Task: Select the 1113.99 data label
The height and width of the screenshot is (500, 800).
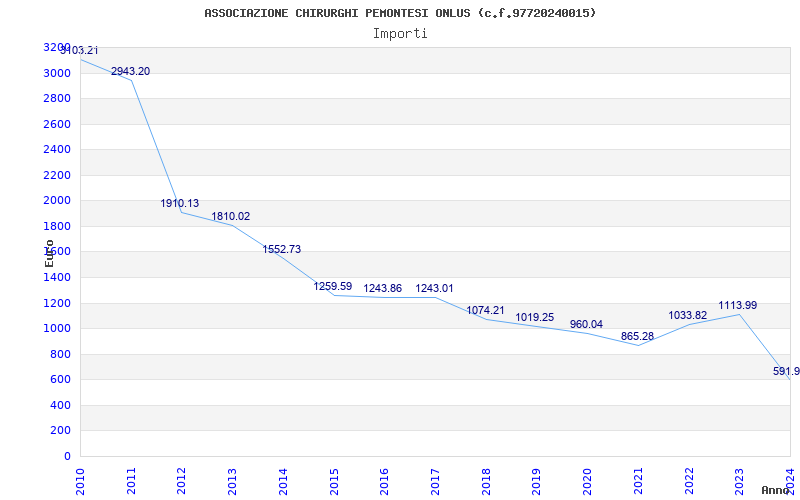Action: coord(738,306)
